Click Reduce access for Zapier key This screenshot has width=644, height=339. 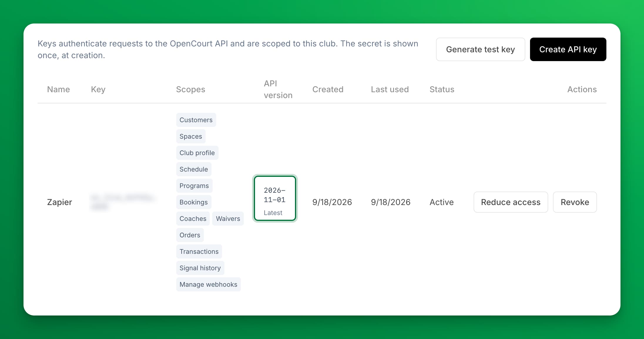coord(511,202)
